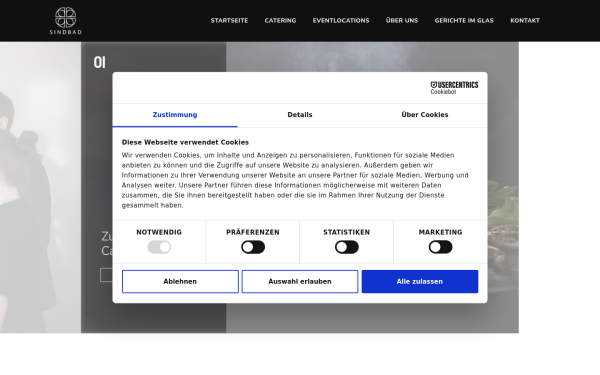Open Eventlocations navigation item

click(x=341, y=21)
